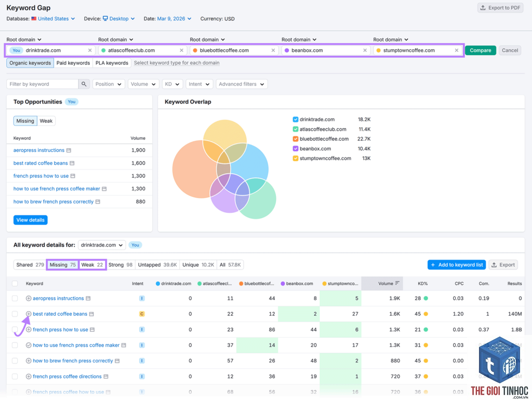Click plus icon for aeropress instructions table row
This screenshot has height=400, width=532.
(29, 299)
